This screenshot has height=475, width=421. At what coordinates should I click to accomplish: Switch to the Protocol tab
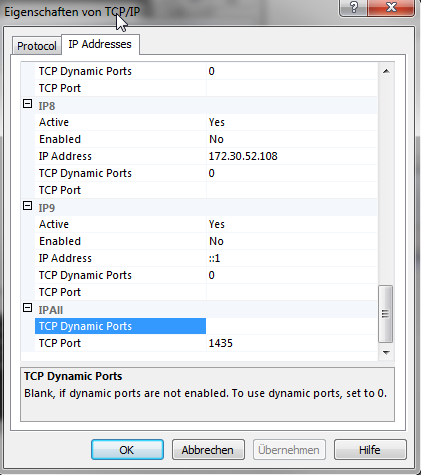click(x=37, y=46)
